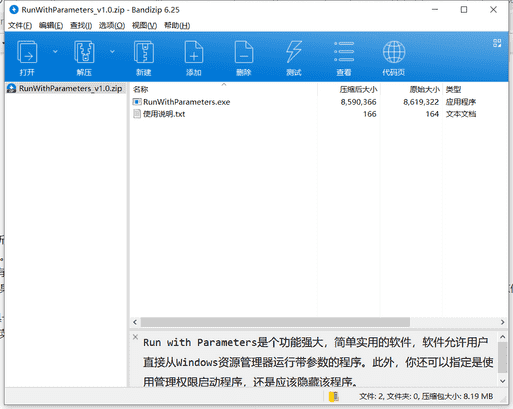Screen dimensions: 513x409
Task: Open the Help (帮助) menu
Action: point(177,26)
